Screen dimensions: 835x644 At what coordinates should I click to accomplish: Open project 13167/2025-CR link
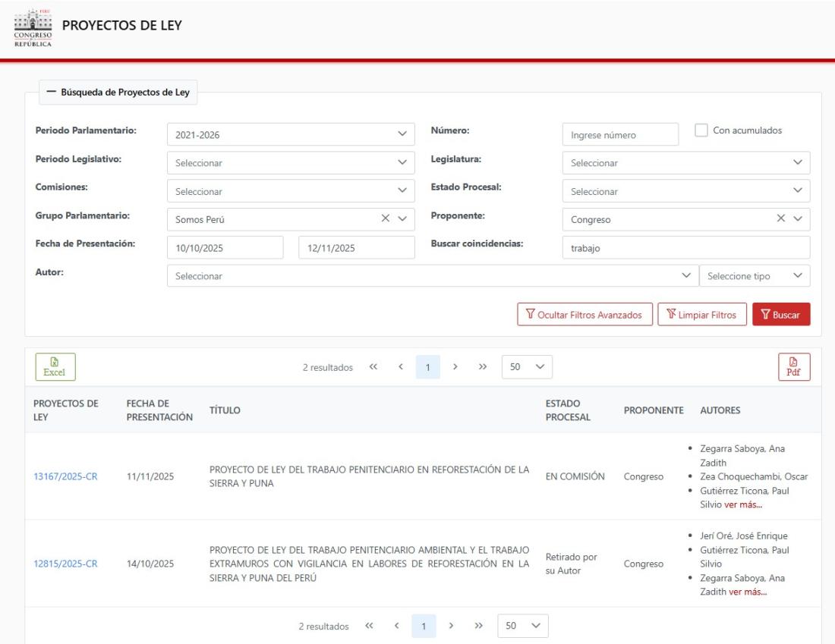[65, 476]
